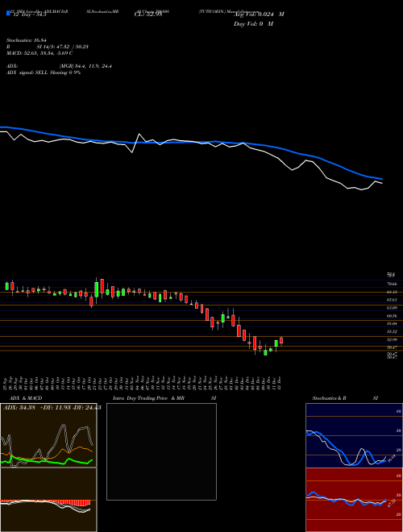Click the 60.56 price axis label

click(392, 316)
